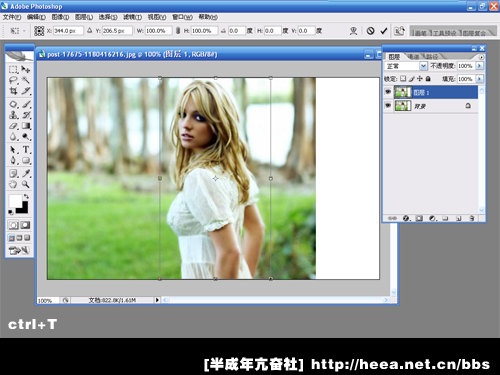Hide the background layer eye icon
The height and width of the screenshot is (375, 500).
388,106
